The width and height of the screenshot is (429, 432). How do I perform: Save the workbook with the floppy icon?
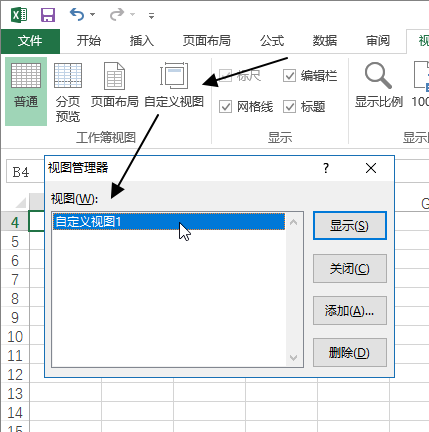click(x=48, y=15)
